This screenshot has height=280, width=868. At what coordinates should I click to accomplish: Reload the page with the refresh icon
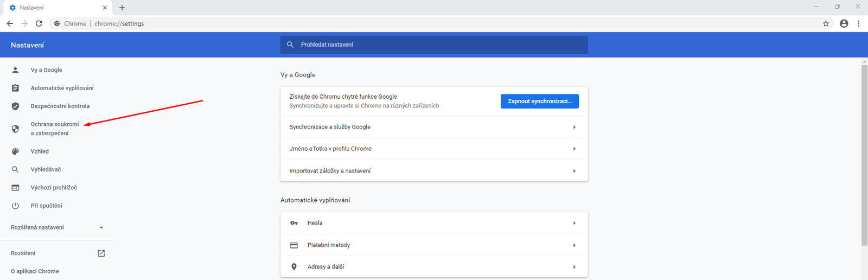pos(39,23)
